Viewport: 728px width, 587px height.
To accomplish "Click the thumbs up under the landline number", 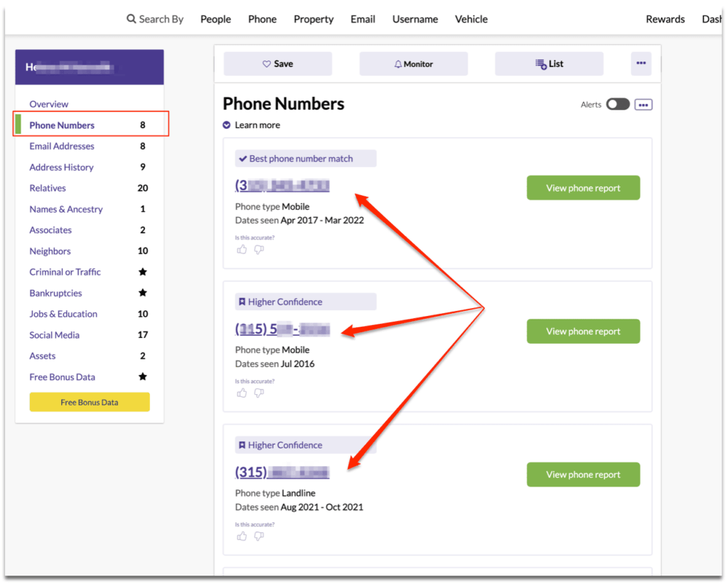I will [x=242, y=535].
